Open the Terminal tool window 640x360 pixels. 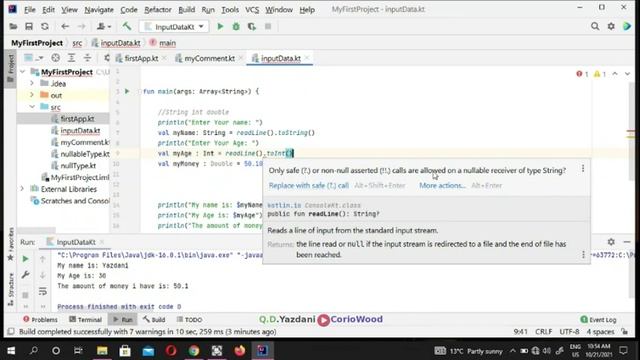coord(85,320)
